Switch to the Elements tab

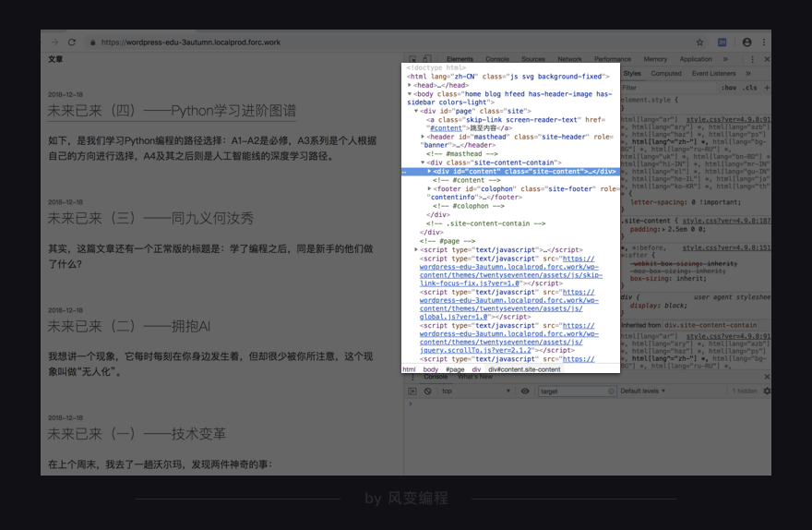(x=460, y=59)
